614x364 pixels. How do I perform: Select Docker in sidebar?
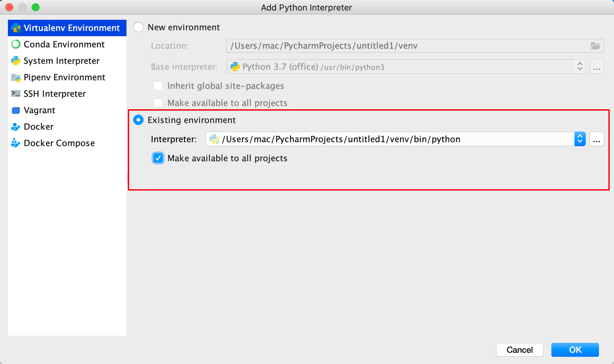coord(67,127)
